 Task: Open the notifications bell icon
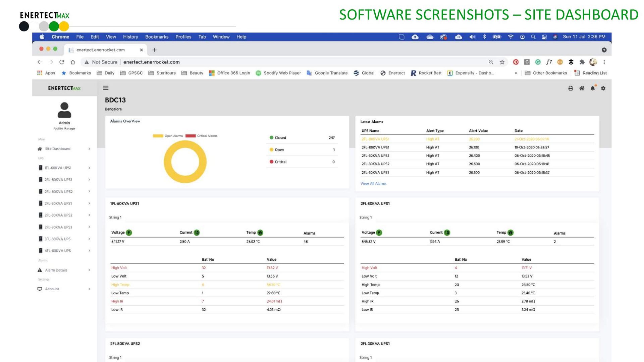point(593,88)
